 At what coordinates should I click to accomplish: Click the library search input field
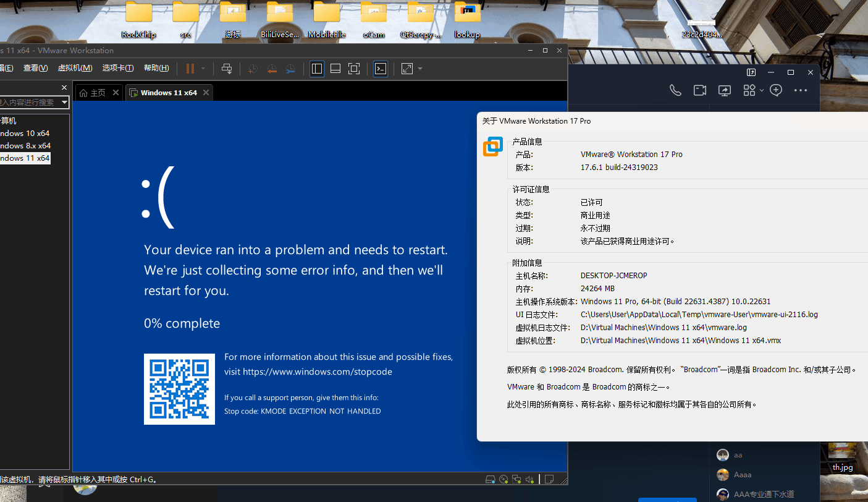(30, 102)
